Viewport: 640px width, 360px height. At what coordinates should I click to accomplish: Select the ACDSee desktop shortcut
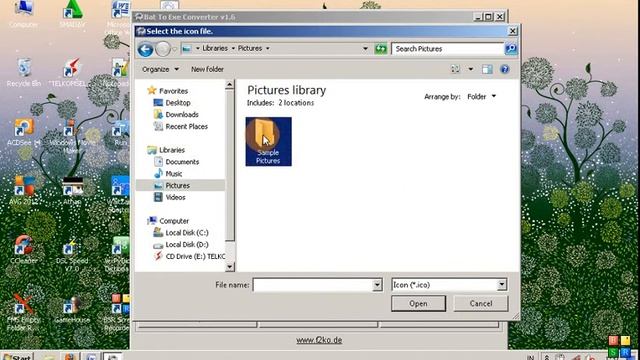[24, 132]
